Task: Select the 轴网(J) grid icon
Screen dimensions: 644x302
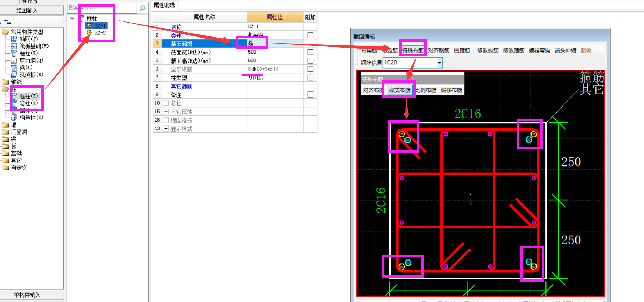Action: pyautogui.click(x=14, y=39)
